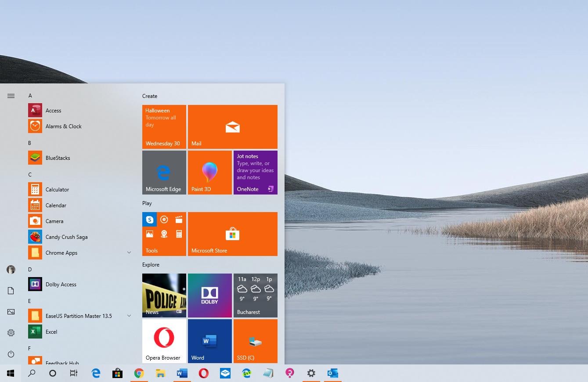Start Candy Crush Saga from the app list
The width and height of the screenshot is (588, 382).
(80, 237)
